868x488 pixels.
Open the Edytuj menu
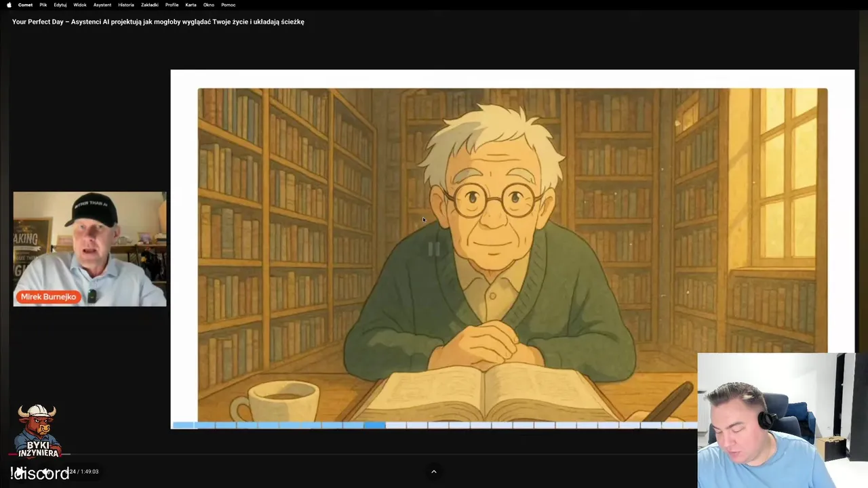(x=60, y=5)
